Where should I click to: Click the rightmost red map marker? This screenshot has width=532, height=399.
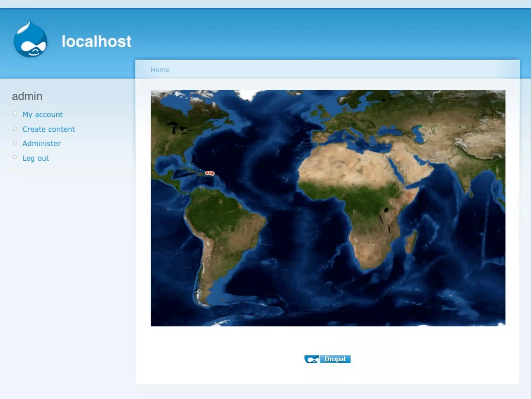(213, 173)
